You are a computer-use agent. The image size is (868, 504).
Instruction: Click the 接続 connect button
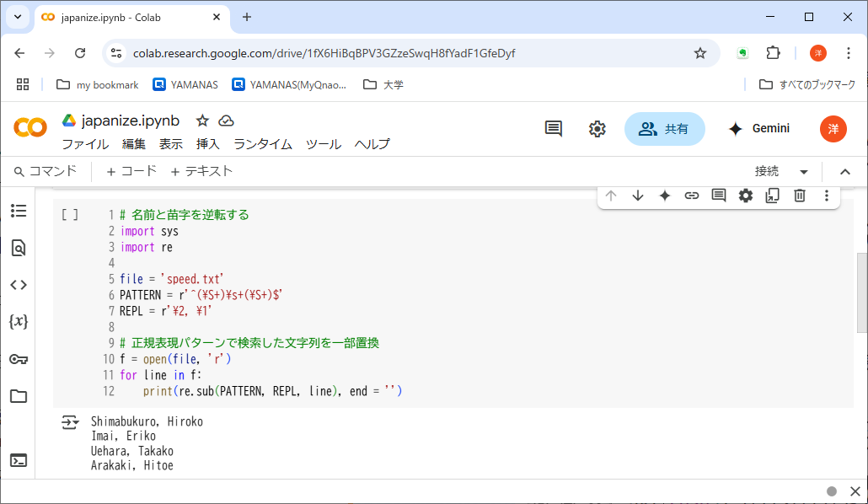pos(767,172)
